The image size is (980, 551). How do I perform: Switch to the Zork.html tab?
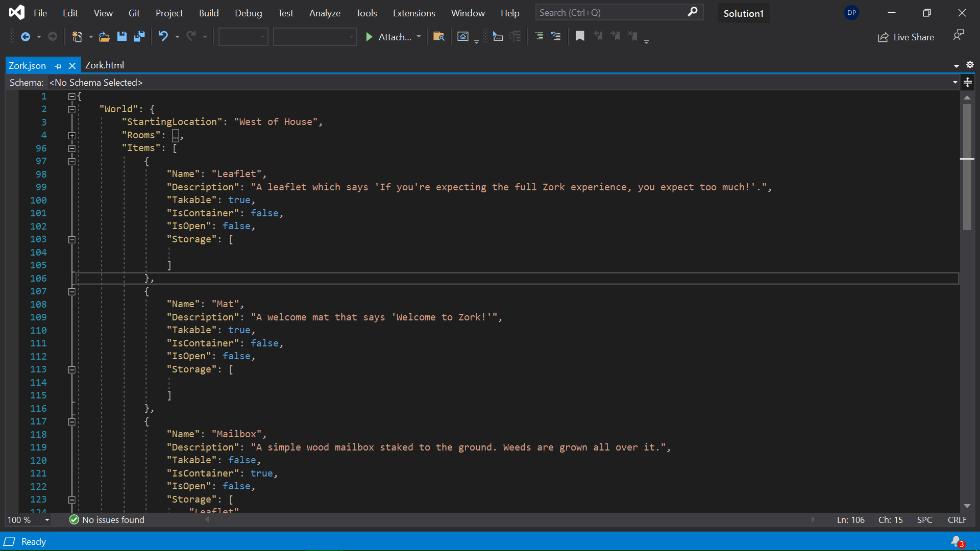(104, 65)
